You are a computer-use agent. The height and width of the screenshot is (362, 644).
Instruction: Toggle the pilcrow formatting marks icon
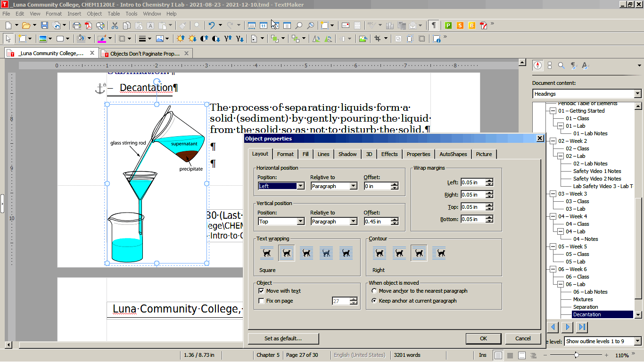tap(433, 25)
